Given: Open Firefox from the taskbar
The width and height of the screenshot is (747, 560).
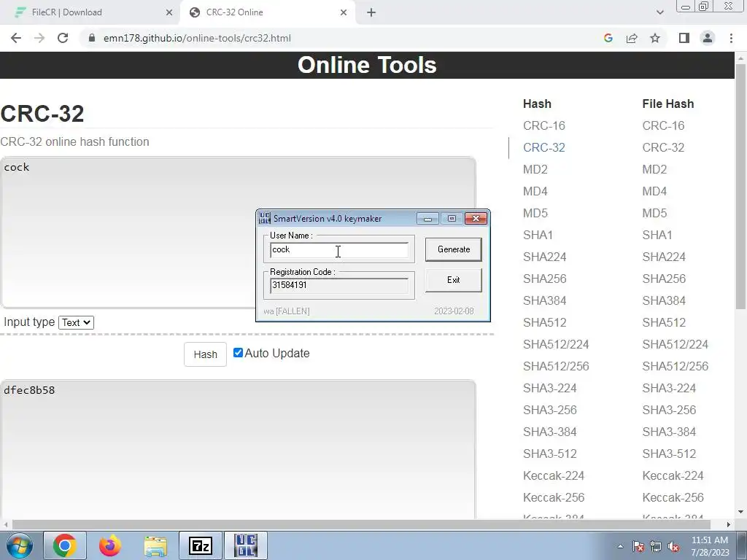Looking at the screenshot, I should pos(110,545).
